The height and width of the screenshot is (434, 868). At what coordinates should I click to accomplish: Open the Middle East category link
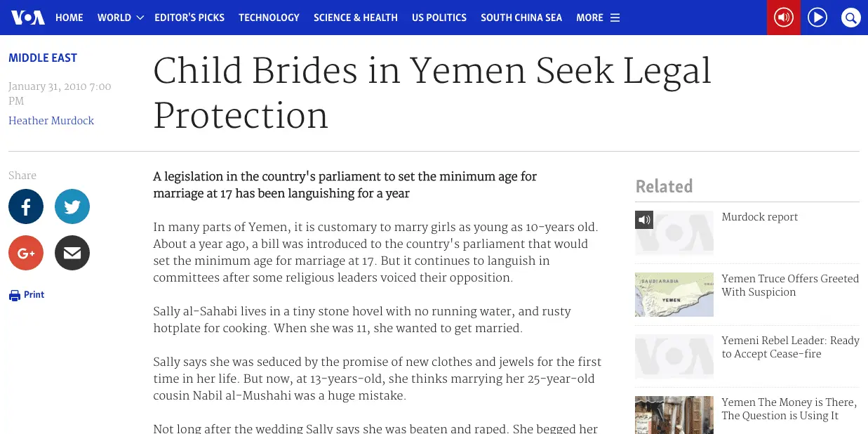click(x=43, y=58)
